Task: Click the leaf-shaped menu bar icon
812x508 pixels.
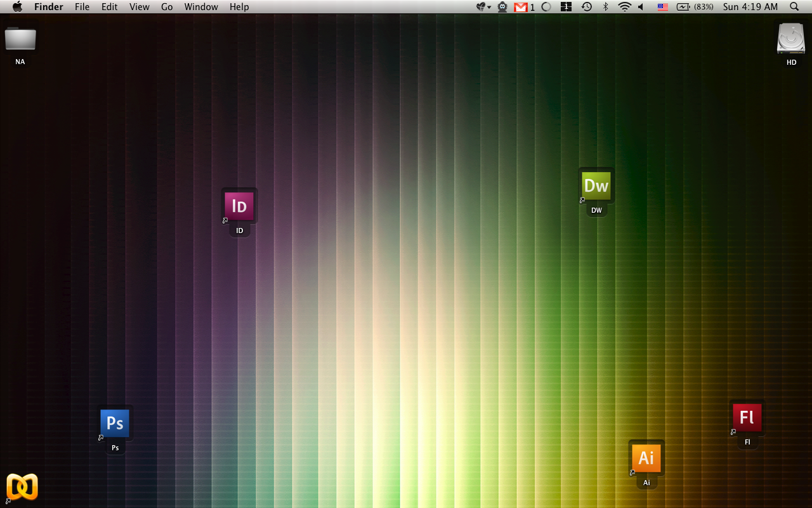Action: click(x=482, y=6)
